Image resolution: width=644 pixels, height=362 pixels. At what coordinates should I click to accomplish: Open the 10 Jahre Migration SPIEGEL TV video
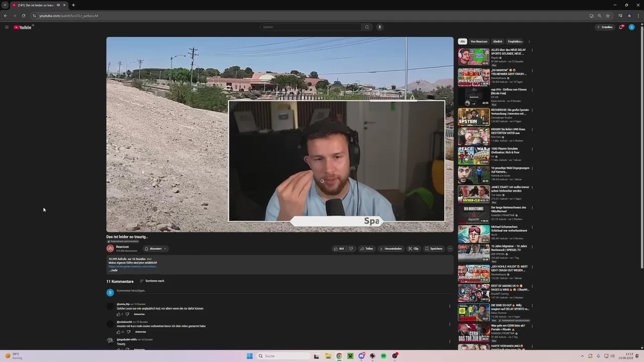(473, 254)
